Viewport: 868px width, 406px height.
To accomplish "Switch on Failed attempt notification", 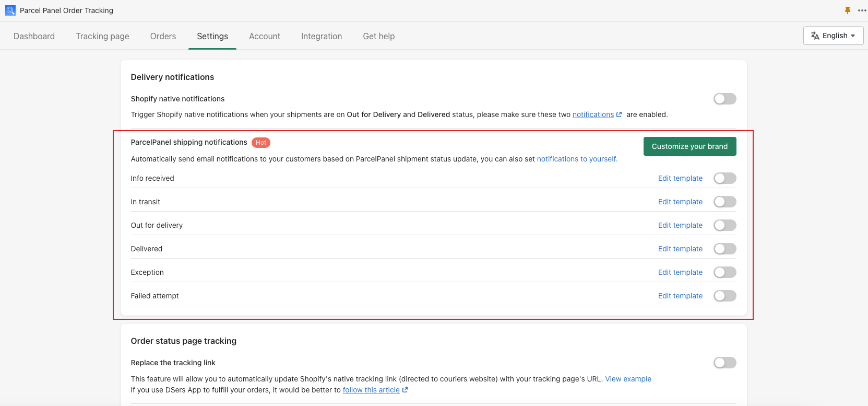I will [724, 296].
